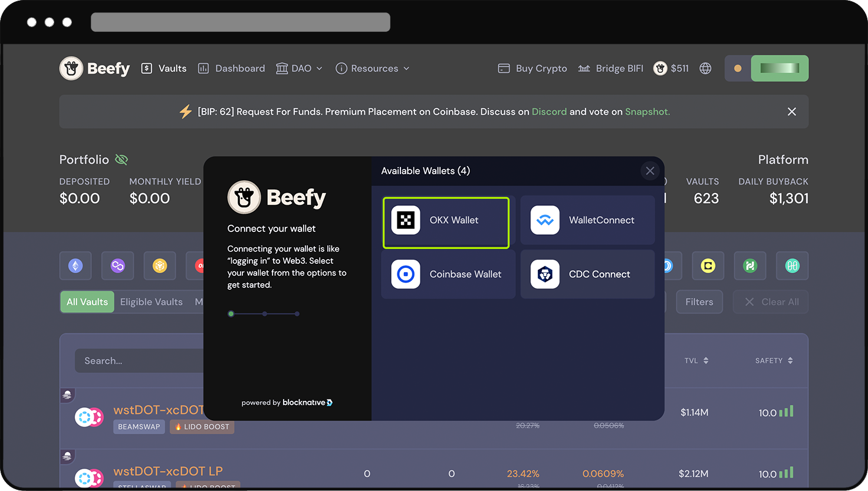Open the Vaults navigation tab
868x491 pixels.
pyautogui.click(x=164, y=68)
